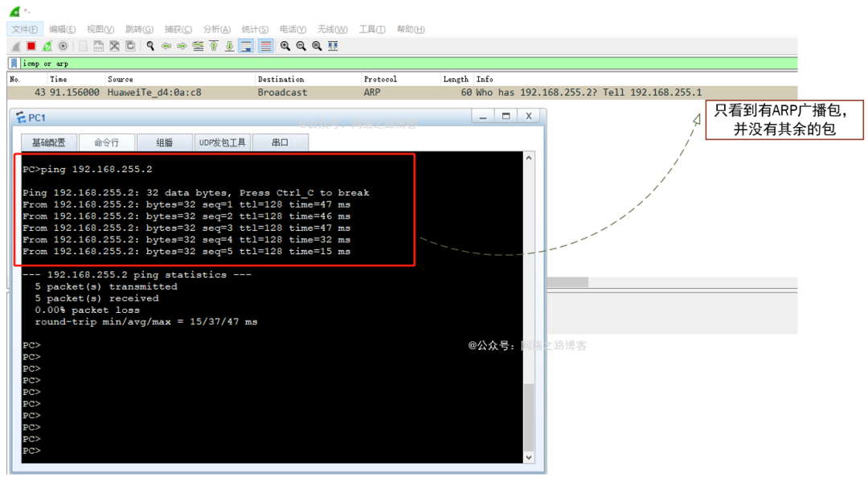Open the 视图(V) menu
The height and width of the screenshot is (477, 868).
coord(100,30)
